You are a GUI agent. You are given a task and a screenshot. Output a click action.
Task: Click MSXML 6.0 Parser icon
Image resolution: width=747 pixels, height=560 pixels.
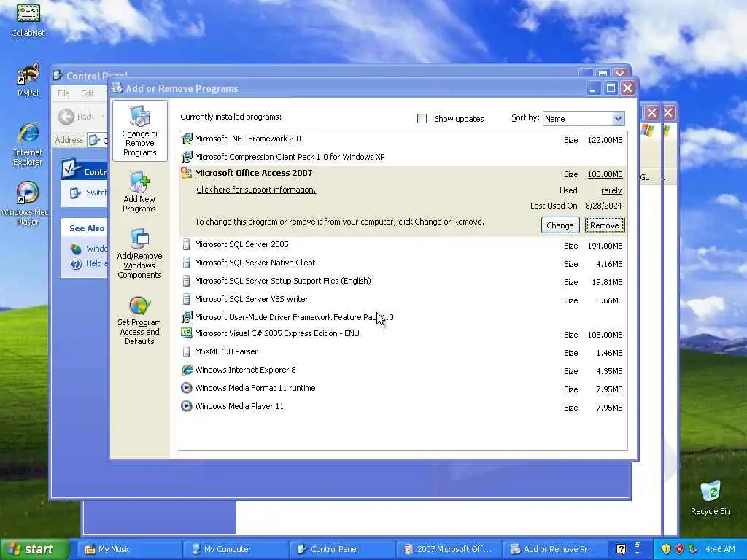[x=187, y=352]
